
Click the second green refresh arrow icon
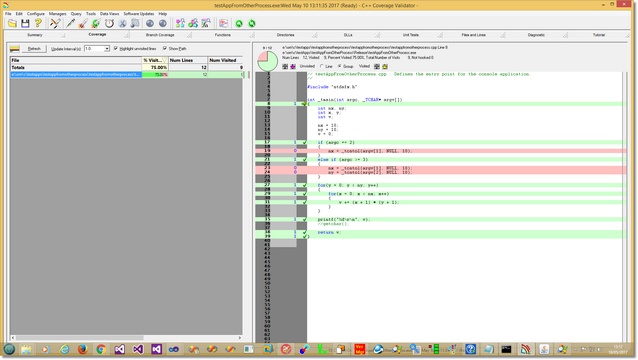252,23
